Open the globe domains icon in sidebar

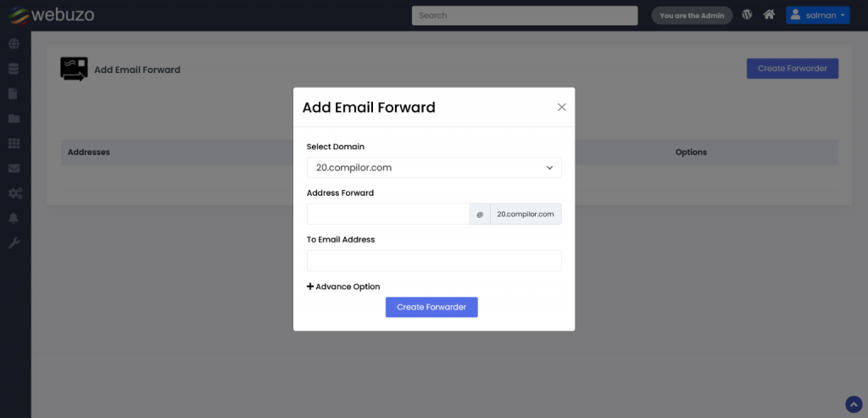pos(14,44)
